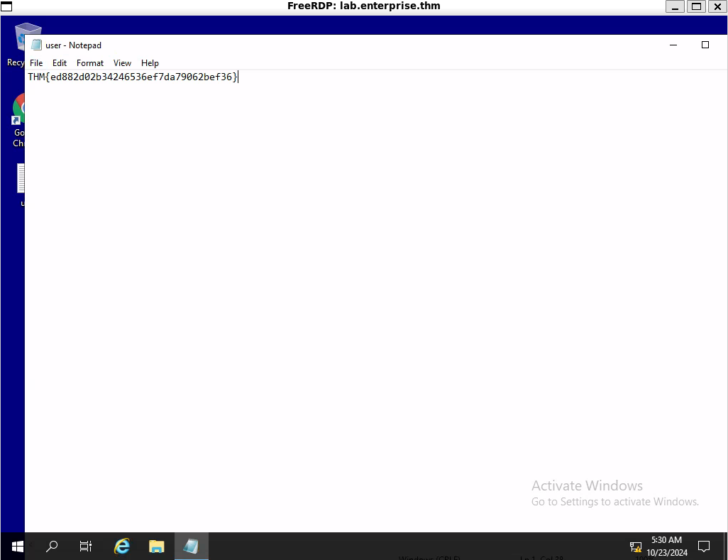Maximize the FreeRDP window
728x560 pixels.
tap(697, 6)
